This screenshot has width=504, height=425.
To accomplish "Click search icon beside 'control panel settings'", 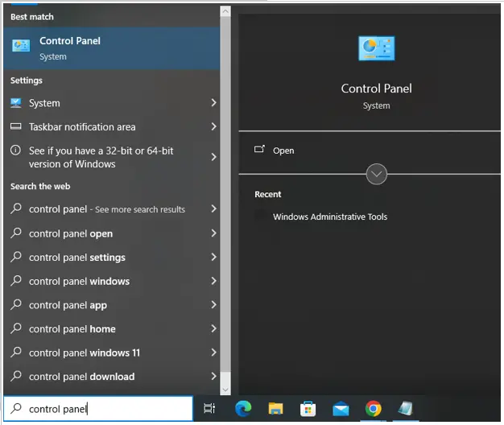I will tap(16, 257).
